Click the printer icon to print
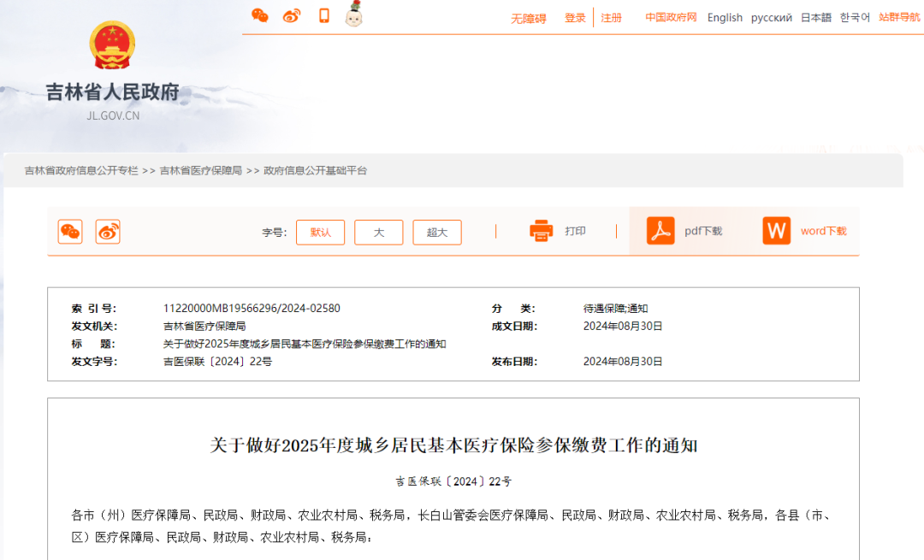 click(x=542, y=231)
